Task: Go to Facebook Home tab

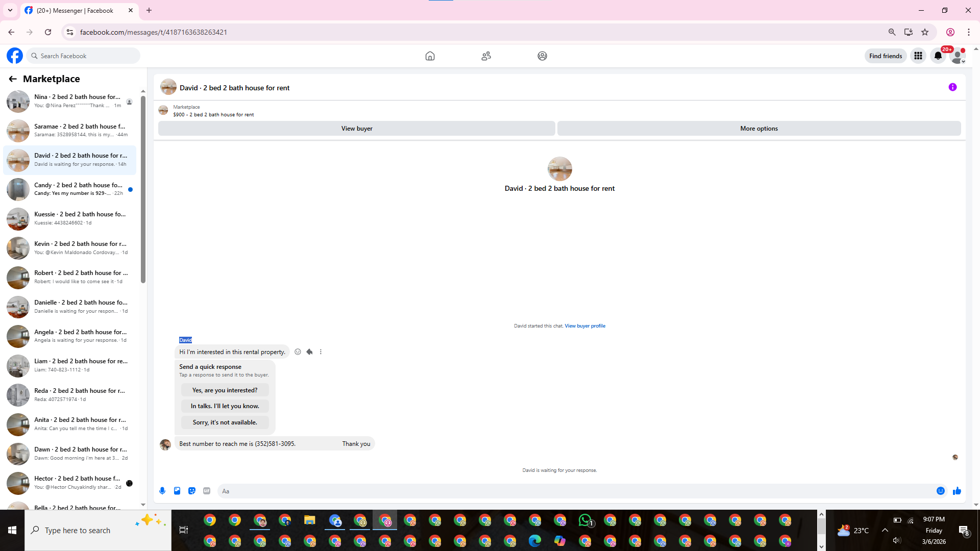Action: pyautogui.click(x=430, y=56)
